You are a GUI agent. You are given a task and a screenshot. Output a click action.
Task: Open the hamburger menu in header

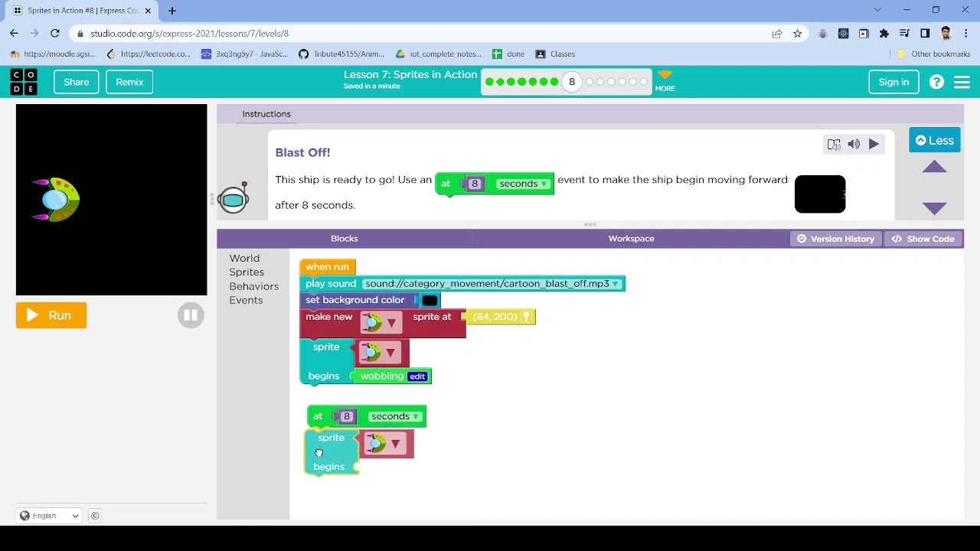pyautogui.click(x=962, y=82)
